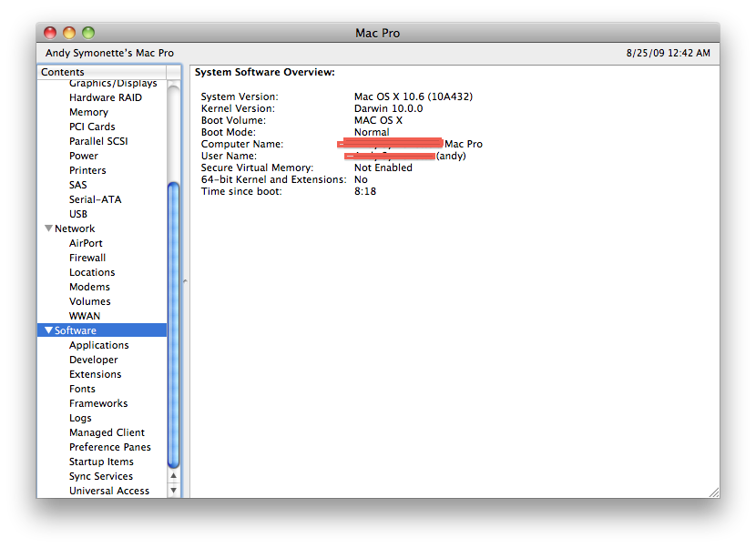Click the Time since boot value 8:18

365,191
